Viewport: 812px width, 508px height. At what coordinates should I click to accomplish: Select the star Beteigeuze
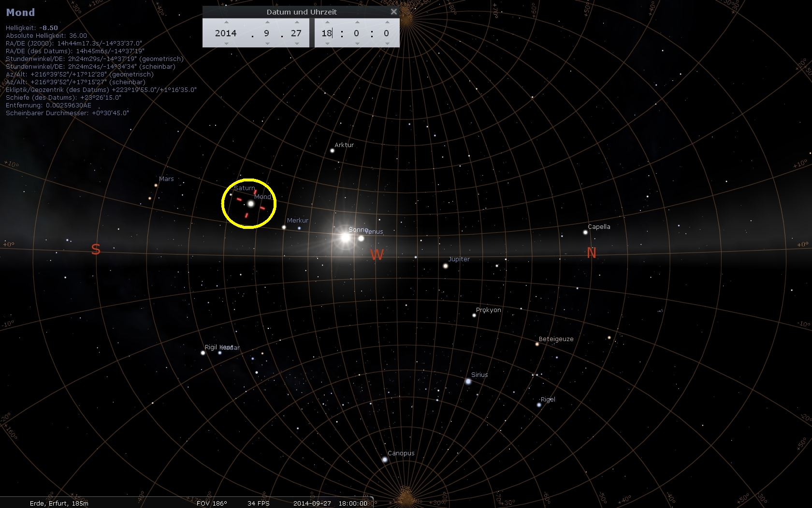(x=537, y=344)
